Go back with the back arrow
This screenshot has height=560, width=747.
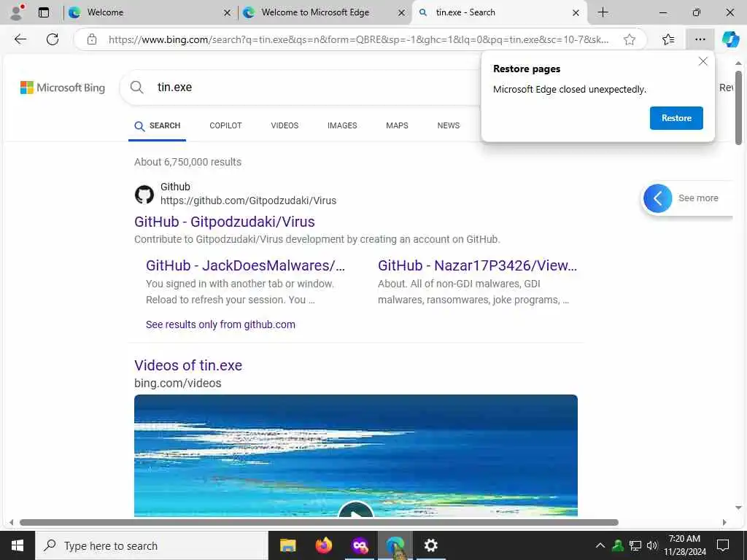coord(20,39)
